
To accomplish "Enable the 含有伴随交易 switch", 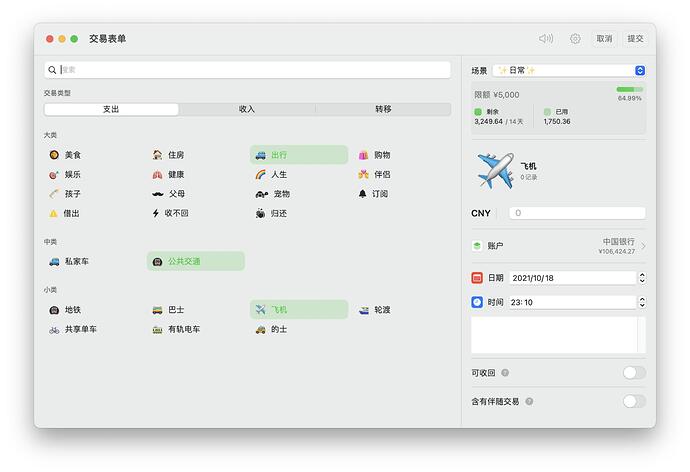I will click(x=633, y=401).
